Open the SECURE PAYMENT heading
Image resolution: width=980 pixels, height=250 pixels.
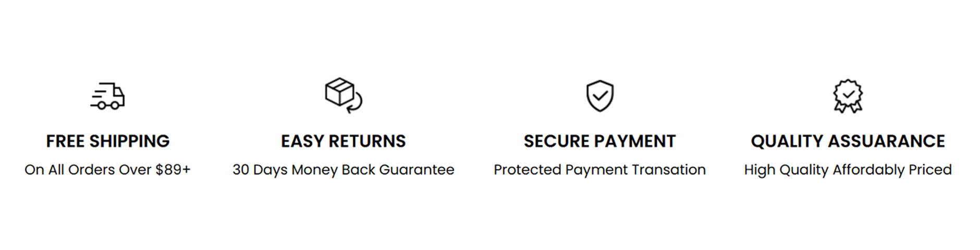tap(599, 141)
